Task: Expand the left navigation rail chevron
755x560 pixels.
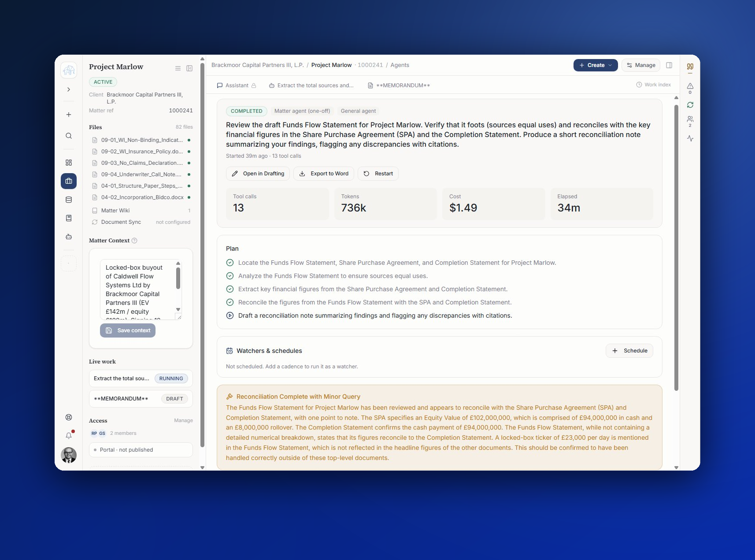Action: (x=69, y=89)
